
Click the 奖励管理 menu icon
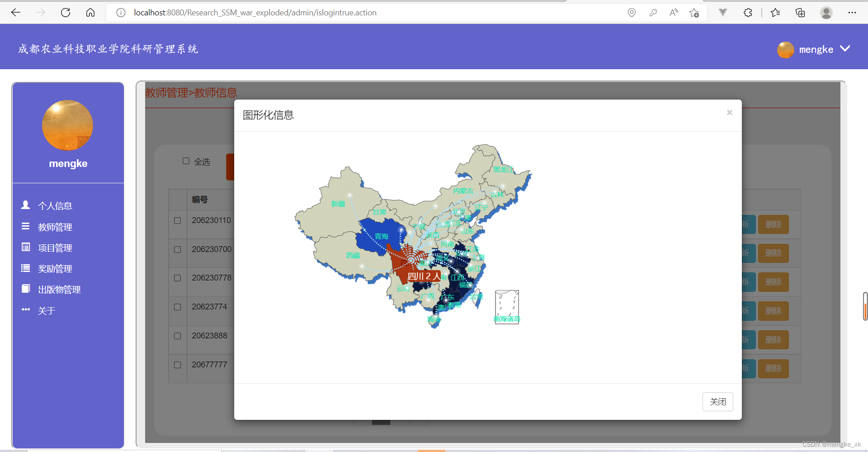(26, 267)
